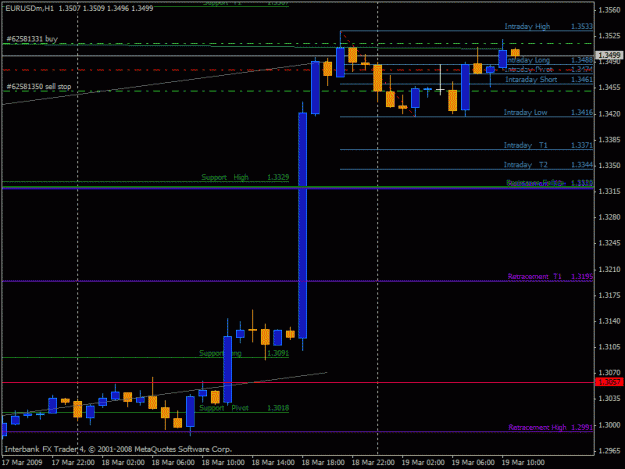Click the Intraday T1 1.3371 label
The width and height of the screenshot is (625, 469).
tap(548, 145)
